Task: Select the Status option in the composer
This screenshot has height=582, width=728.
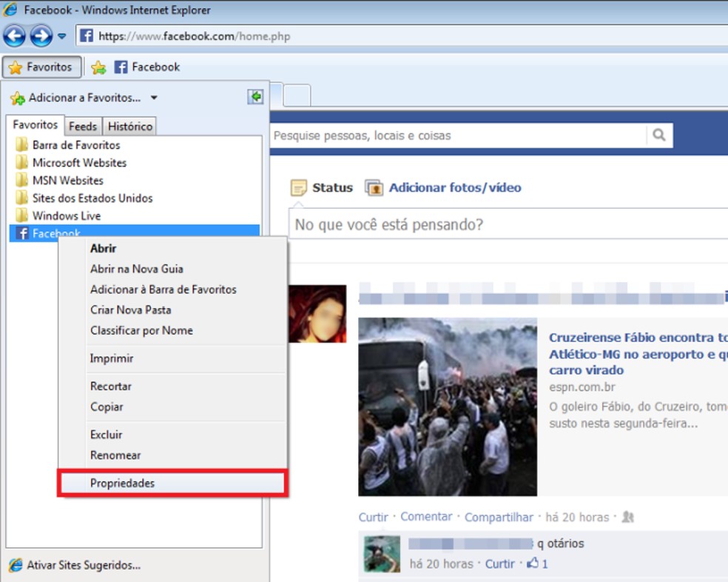Action: tap(322, 187)
